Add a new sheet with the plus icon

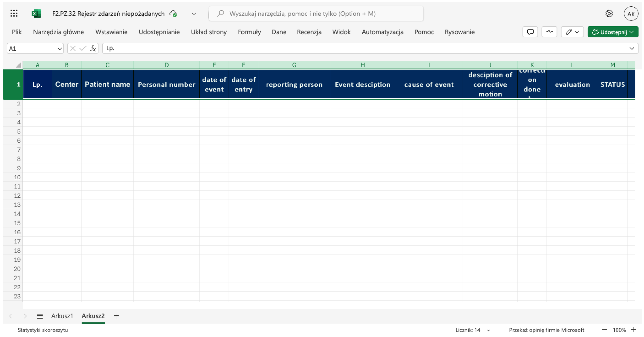[116, 316]
